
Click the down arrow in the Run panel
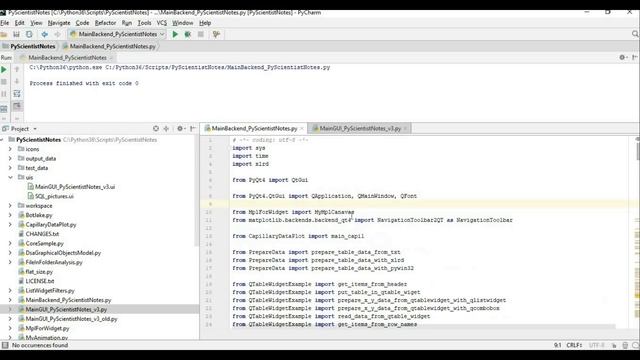17,81
